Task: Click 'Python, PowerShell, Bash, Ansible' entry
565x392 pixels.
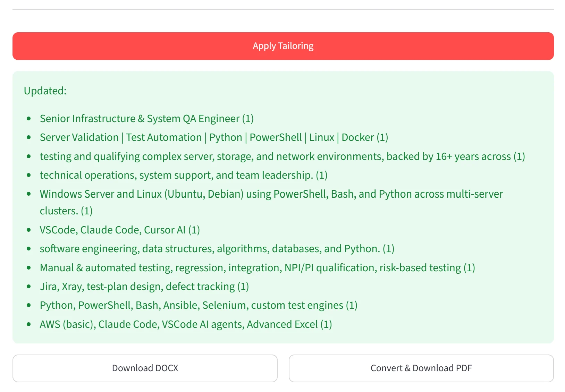Action: coord(199,305)
